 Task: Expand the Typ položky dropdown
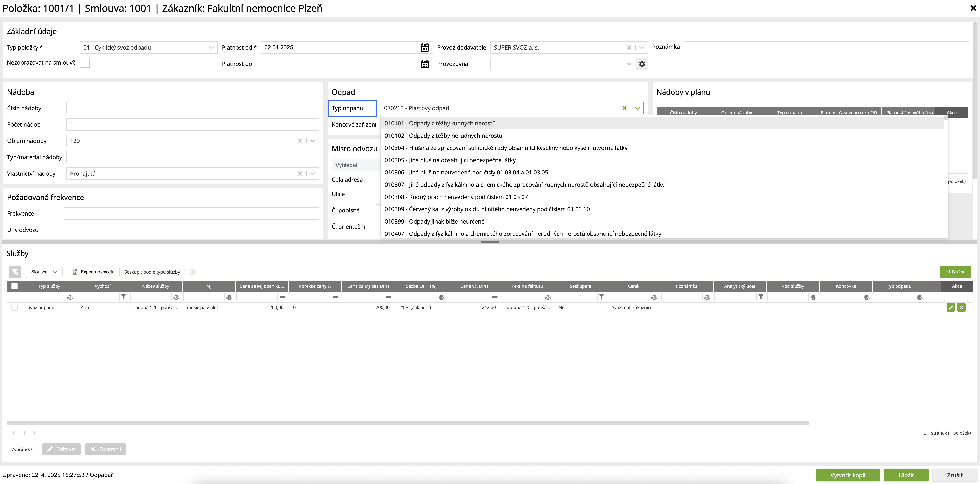[212, 48]
